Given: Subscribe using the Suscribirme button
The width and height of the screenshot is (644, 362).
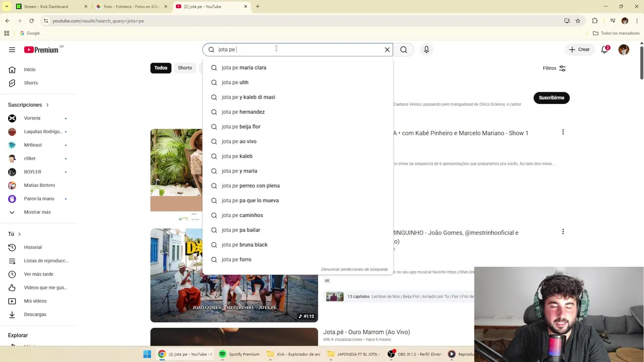Looking at the screenshot, I should pos(551,98).
